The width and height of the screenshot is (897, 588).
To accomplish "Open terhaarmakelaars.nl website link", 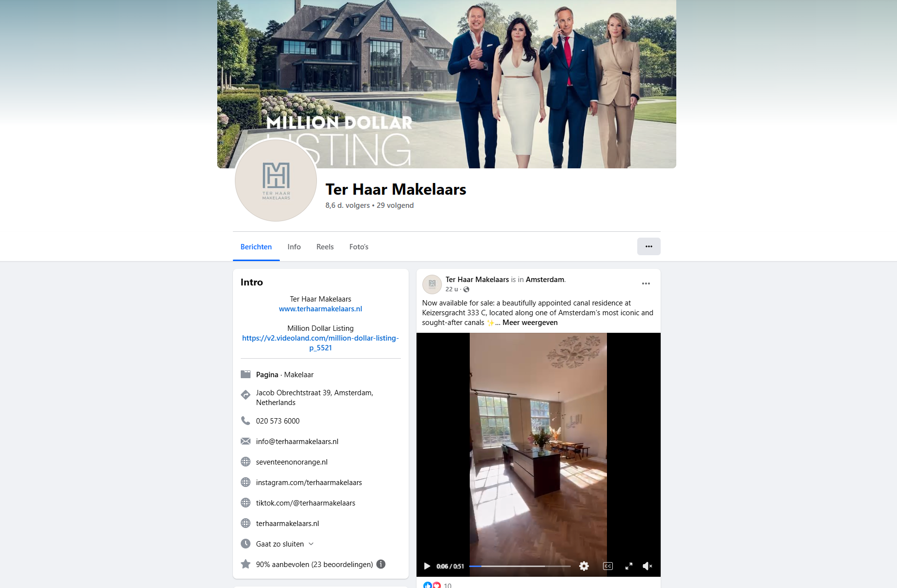I will [287, 524].
